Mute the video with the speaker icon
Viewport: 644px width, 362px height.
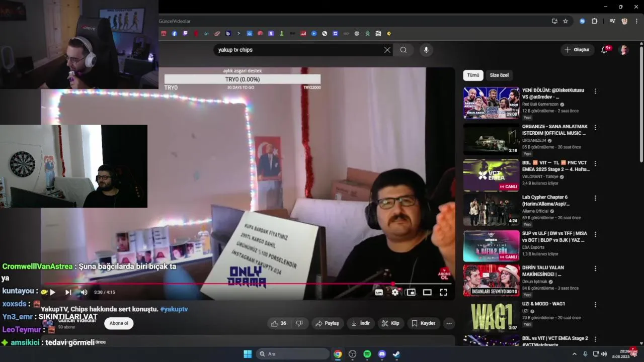point(84,292)
